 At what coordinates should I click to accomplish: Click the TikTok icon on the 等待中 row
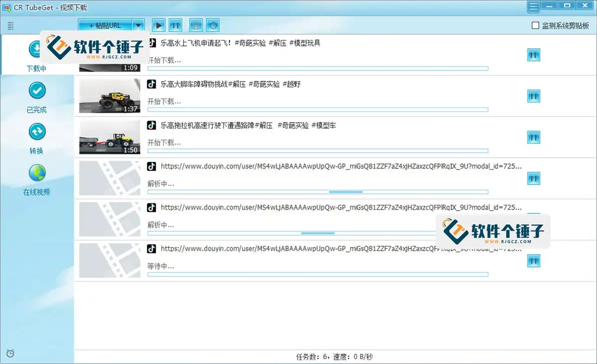pyautogui.click(x=152, y=249)
